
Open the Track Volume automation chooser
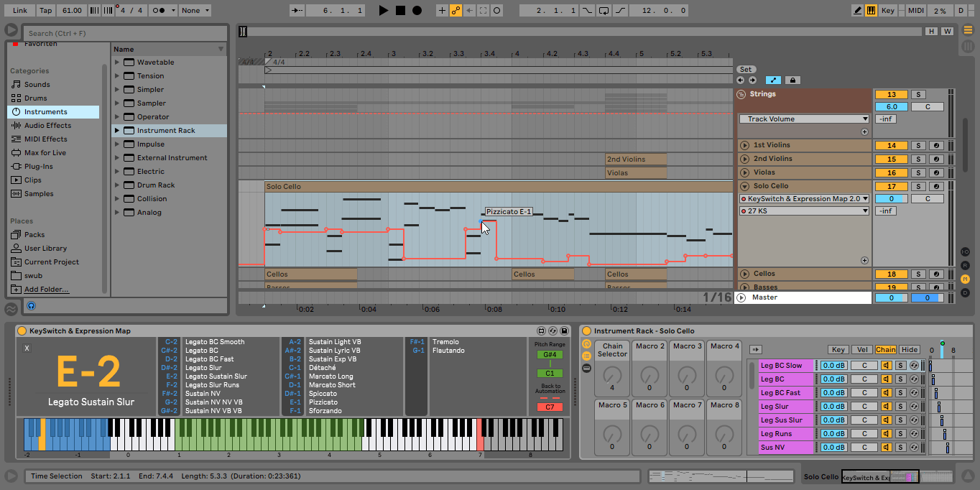coord(804,119)
